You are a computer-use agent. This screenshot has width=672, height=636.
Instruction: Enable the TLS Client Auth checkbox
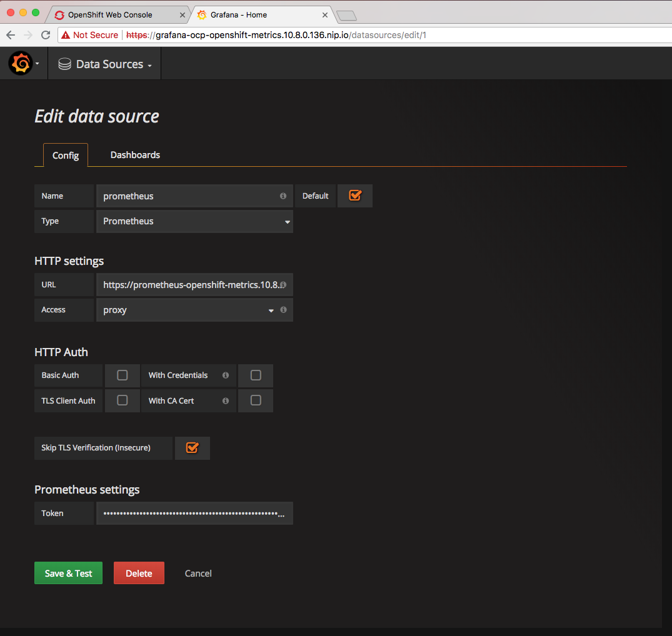[x=122, y=400]
